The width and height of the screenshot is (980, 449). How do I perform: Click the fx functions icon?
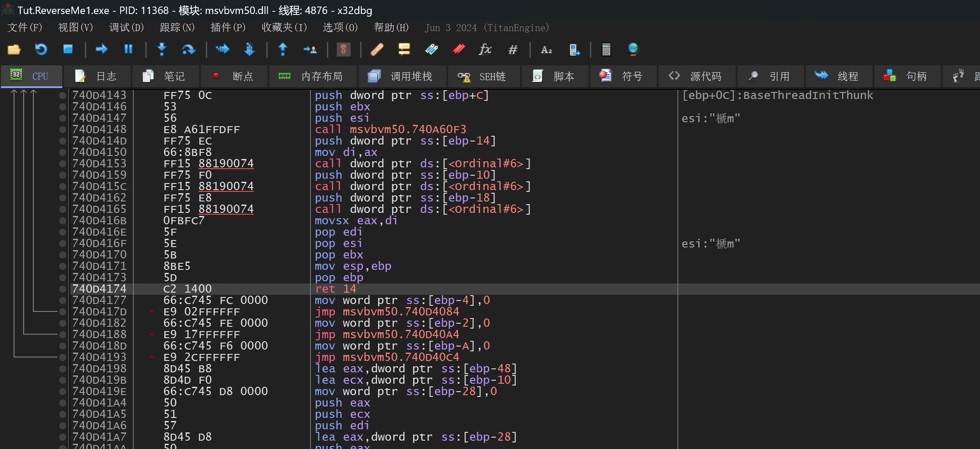tap(485, 49)
